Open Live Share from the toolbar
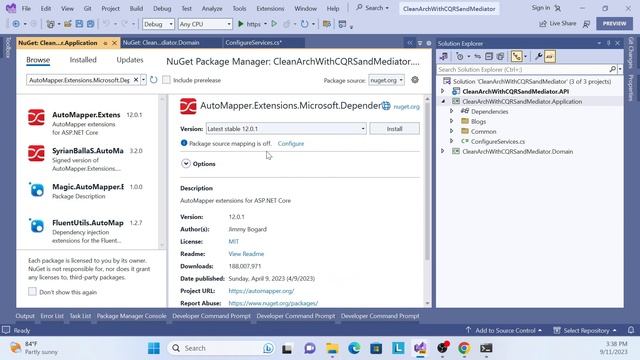Screen dimensions: 640x360 (558, 24)
